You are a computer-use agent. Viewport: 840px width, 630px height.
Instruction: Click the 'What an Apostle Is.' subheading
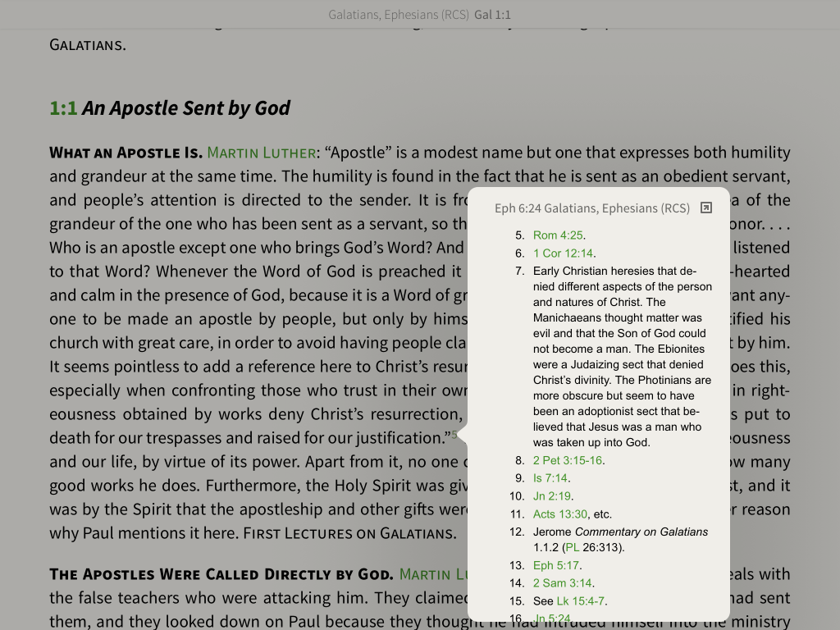pos(126,153)
